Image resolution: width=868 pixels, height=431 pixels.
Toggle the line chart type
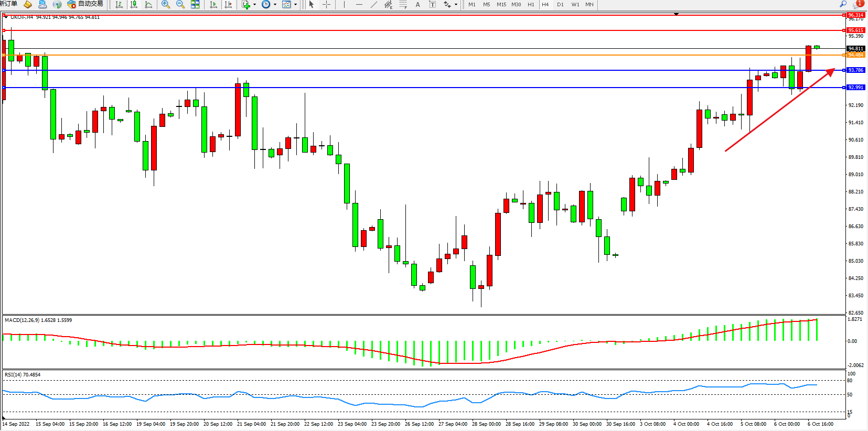pyautogui.click(x=149, y=4)
